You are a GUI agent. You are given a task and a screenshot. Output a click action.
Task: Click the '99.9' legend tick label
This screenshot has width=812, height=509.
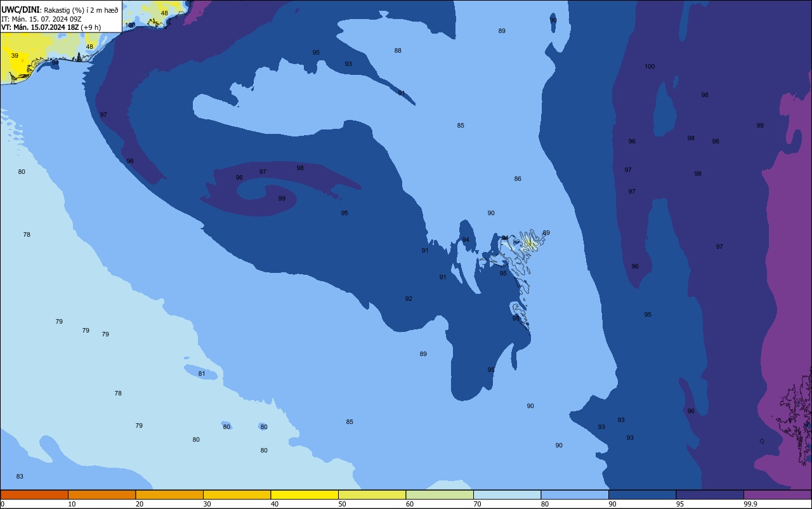[x=751, y=504]
